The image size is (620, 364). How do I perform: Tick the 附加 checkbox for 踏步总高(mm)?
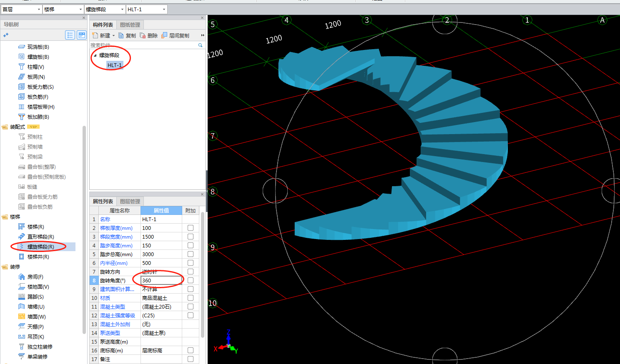(x=191, y=254)
